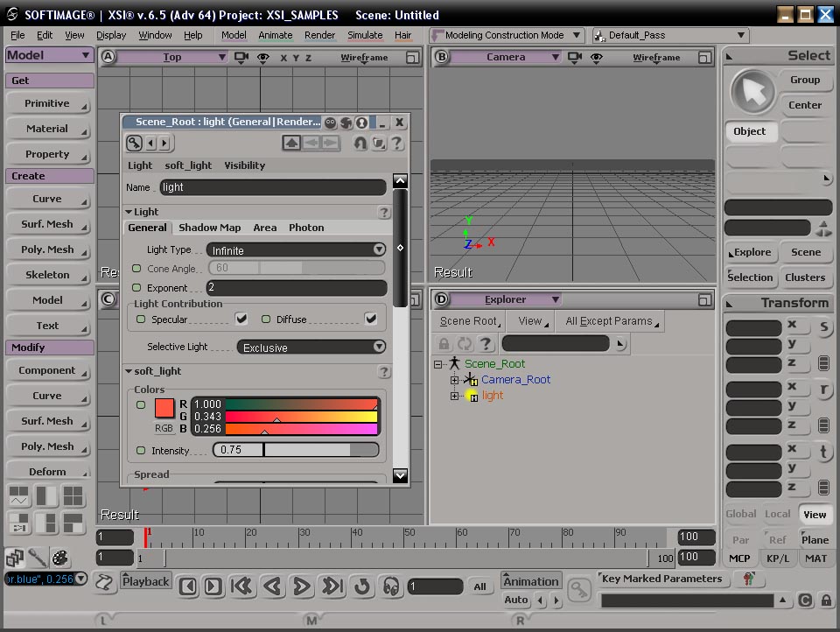Open the Light Type dropdown
The height and width of the screenshot is (632, 840).
297,250
